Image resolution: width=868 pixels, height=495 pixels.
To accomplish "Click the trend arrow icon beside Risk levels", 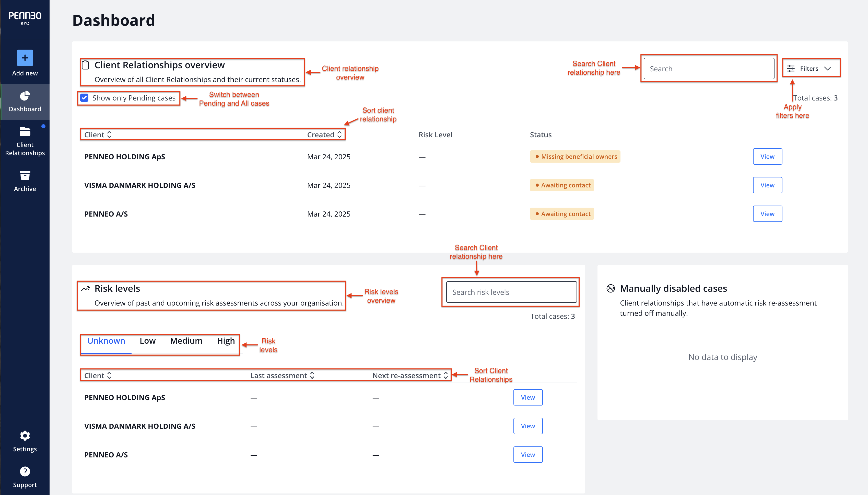I will [85, 289].
